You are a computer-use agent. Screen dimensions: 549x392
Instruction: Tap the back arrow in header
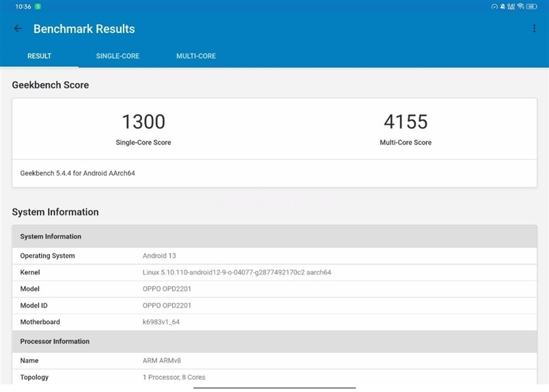(18, 29)
